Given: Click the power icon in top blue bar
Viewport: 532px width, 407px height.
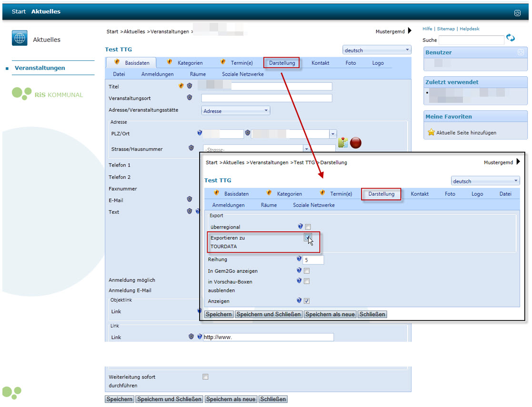Looking at the screenshot, I should (x=517, y=13).
